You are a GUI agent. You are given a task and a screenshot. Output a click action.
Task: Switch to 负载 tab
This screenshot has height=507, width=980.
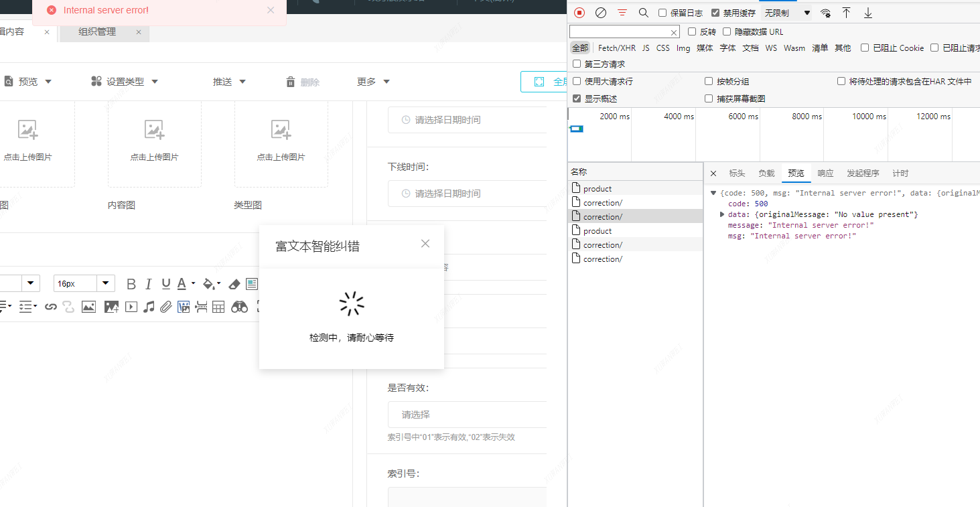[766, 173]
